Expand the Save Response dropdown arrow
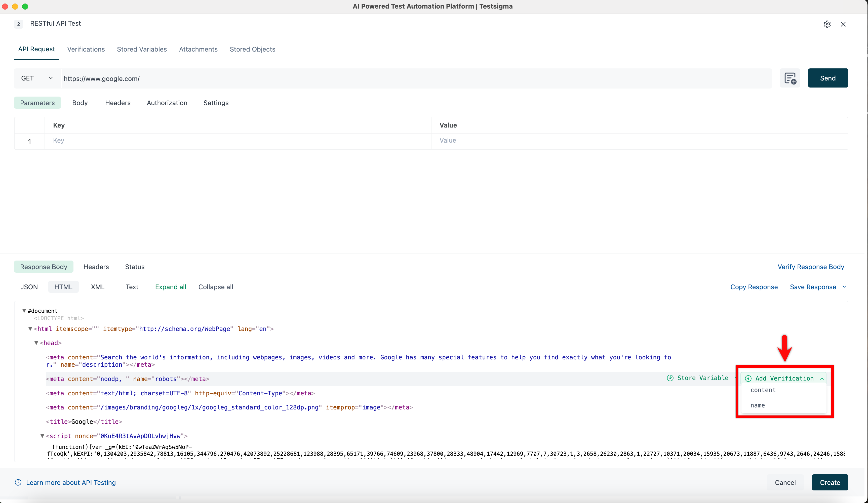Screen dimensions: 868x503 pyautogui.click(x=844, y=287)
